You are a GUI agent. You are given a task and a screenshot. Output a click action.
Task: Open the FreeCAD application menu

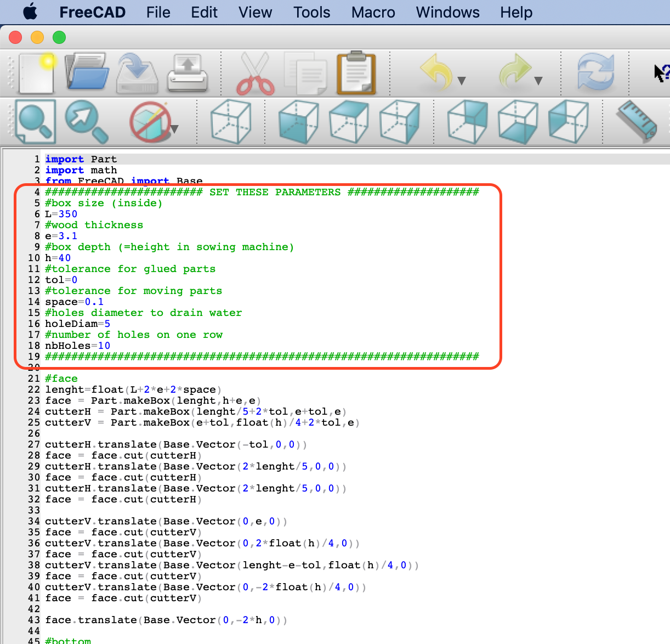click(92, 12)
